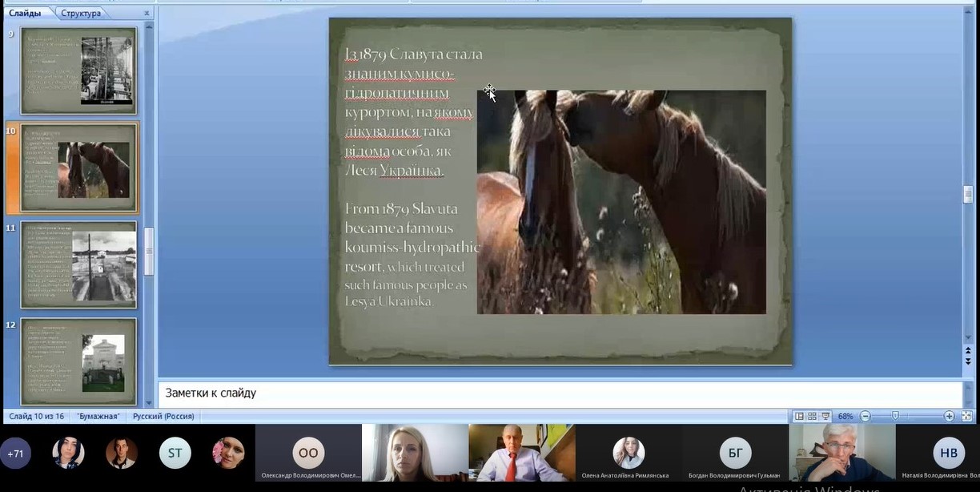
Task: Expand the +71 additional participants list
Action: (x=16, y=454)
